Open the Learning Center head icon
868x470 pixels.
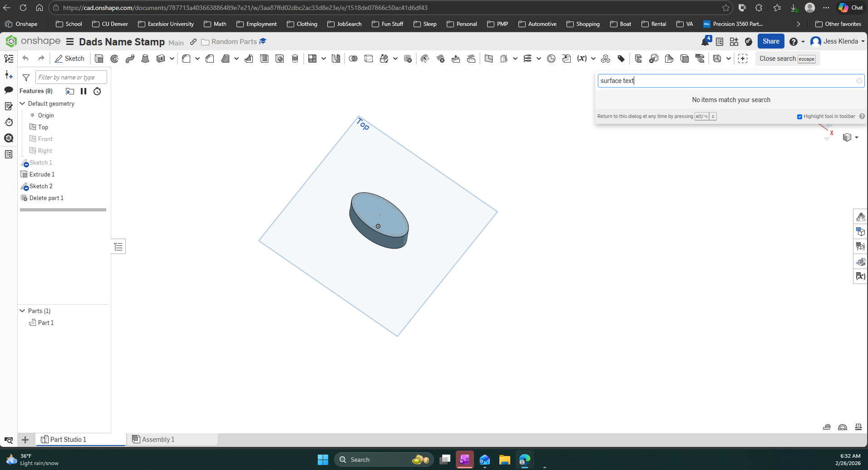click(x=749, y=42)
